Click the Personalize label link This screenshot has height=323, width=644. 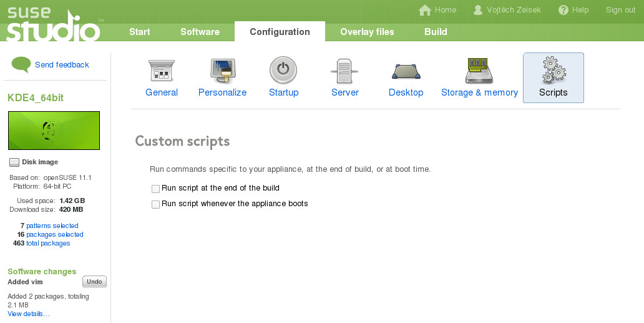pos(223,92)
